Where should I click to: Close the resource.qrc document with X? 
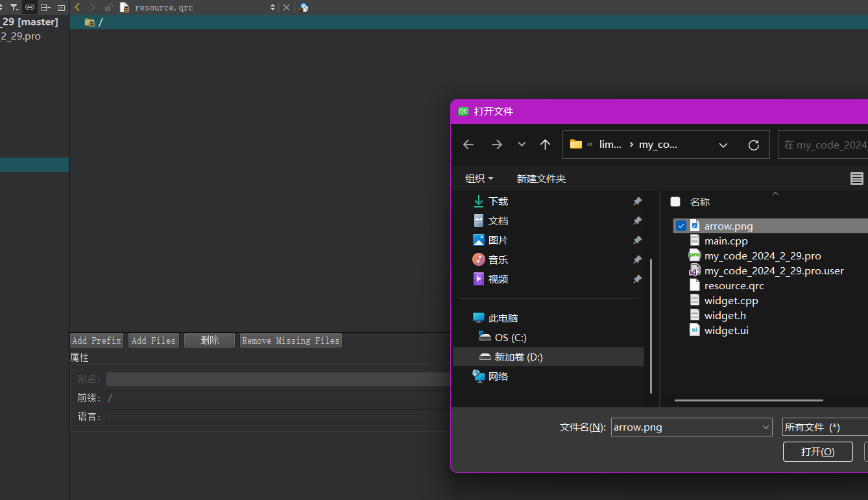[x=286, y=7]
